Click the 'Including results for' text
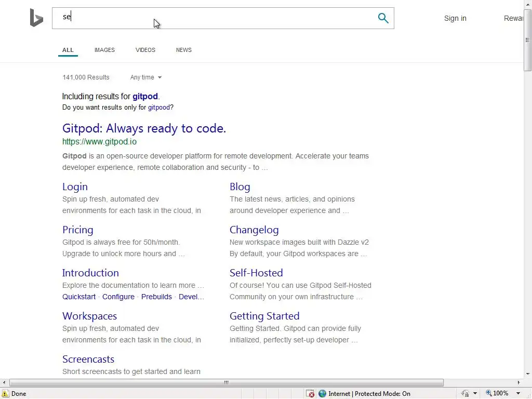The width and height of the screenshot is (532, 399). [x=96, y=96]
